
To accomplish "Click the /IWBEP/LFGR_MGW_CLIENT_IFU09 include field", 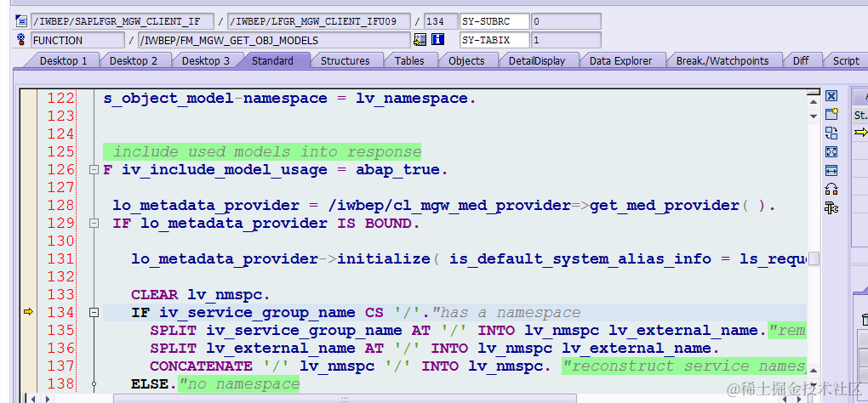I will [x=319, y=21].
